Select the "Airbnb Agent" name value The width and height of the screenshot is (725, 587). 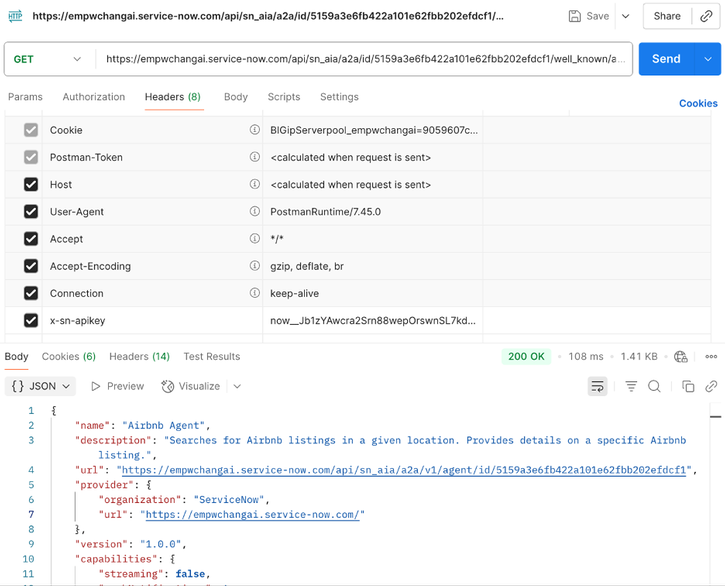coord(163,425)
